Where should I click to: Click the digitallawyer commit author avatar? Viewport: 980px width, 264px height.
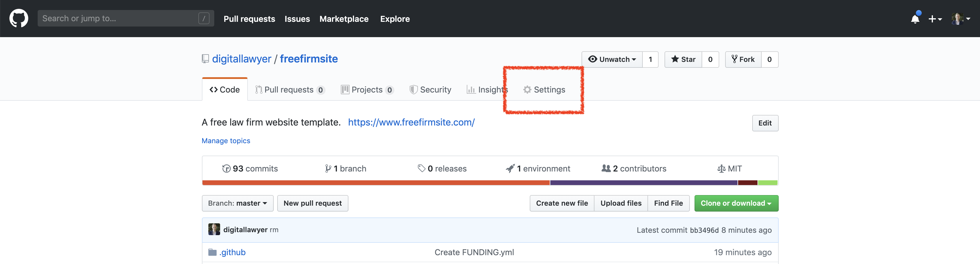point(214,229)
